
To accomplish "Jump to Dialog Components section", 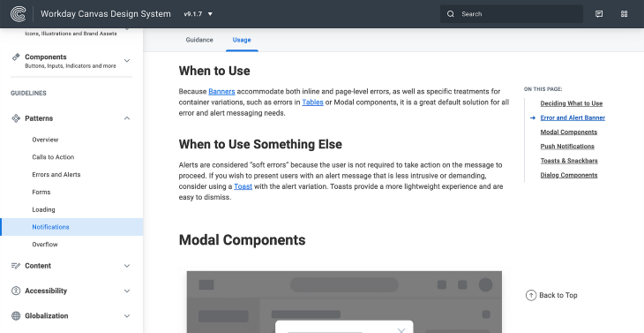I will pyautogui.click(x=569, y=175).
